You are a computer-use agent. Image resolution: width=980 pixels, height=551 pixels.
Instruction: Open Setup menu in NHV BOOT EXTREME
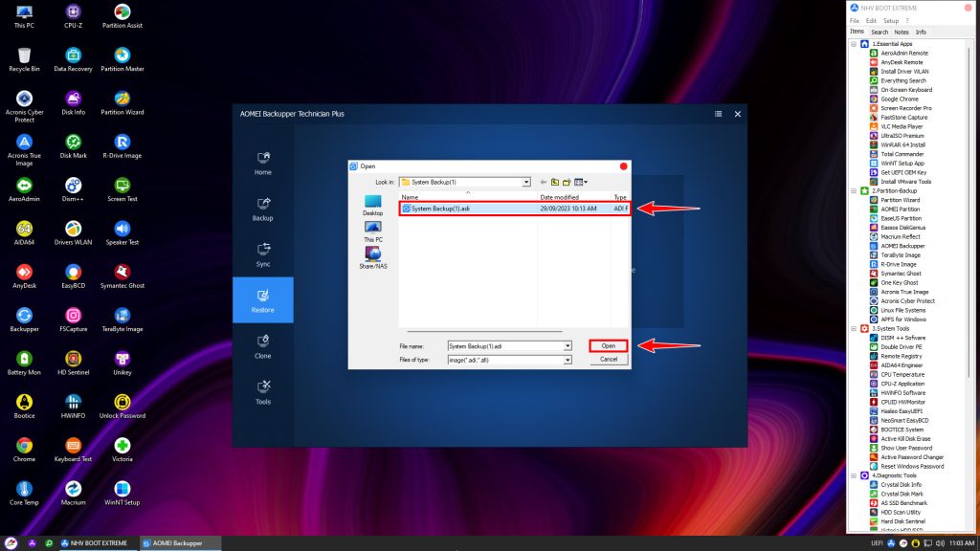tap(891, 21)
